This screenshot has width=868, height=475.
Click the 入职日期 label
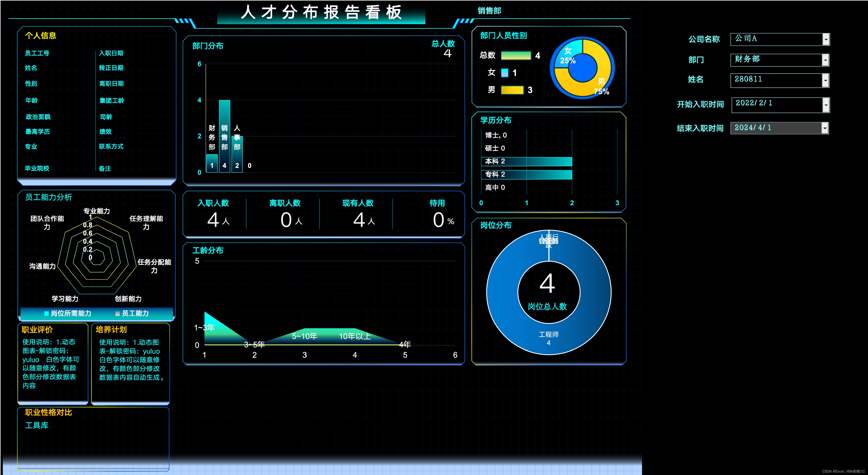(x=111, y=53)
